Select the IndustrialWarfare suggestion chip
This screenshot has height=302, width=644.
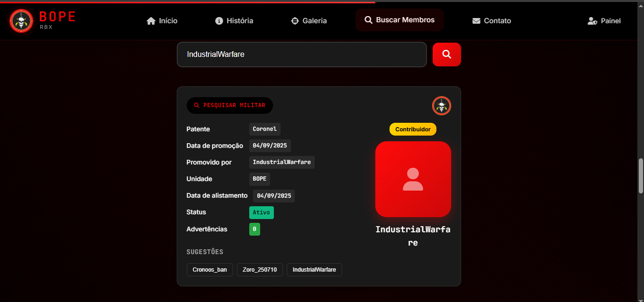[314, 270]
